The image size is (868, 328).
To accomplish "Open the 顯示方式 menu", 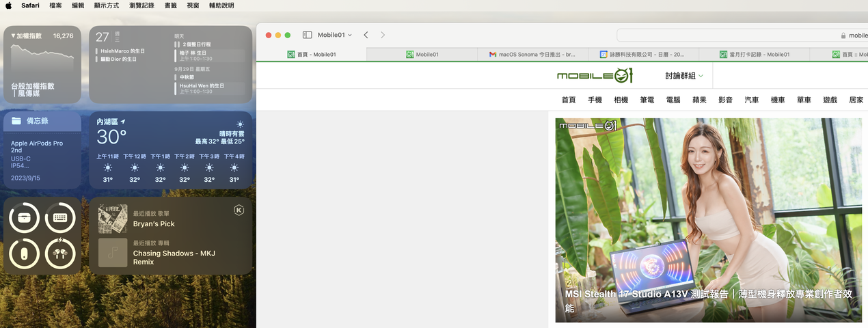I will point(107,5).
